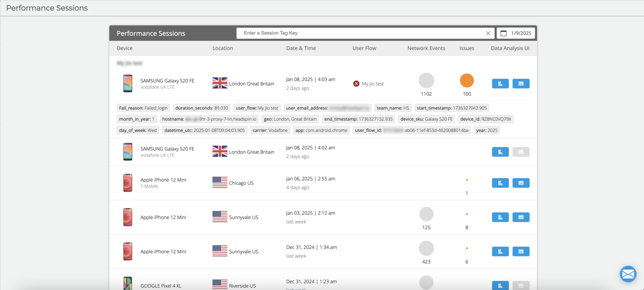Image resolution: width=644 pixels, height=290 pixels.
Task: Select the user_flow: My Jio test tag
Action: (x=257, y=108)
